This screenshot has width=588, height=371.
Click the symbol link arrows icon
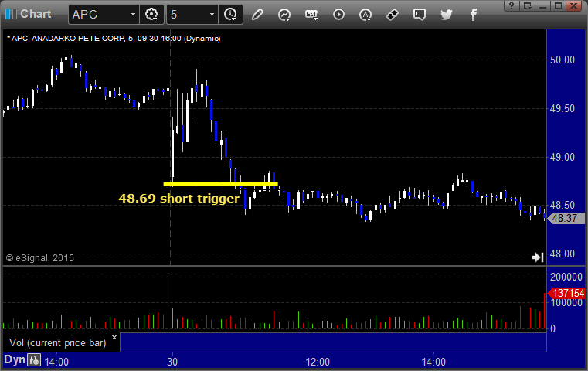(x=393, y=15)
